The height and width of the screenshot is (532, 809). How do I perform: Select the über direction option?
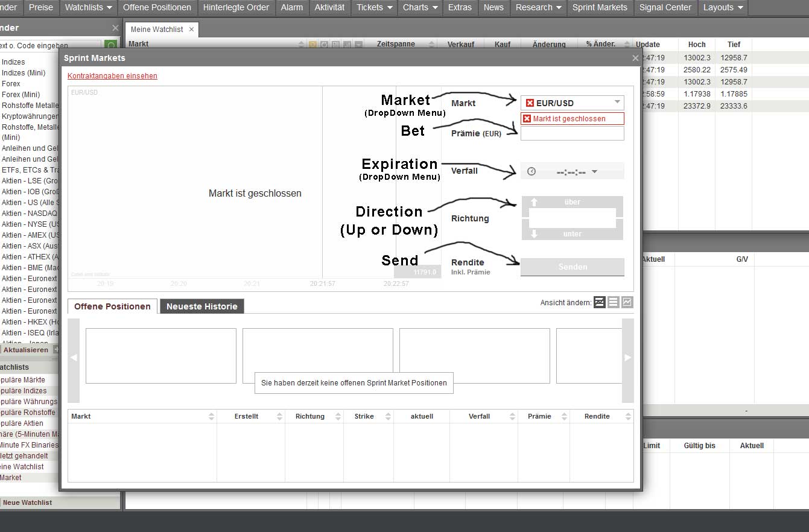(572, 201)
